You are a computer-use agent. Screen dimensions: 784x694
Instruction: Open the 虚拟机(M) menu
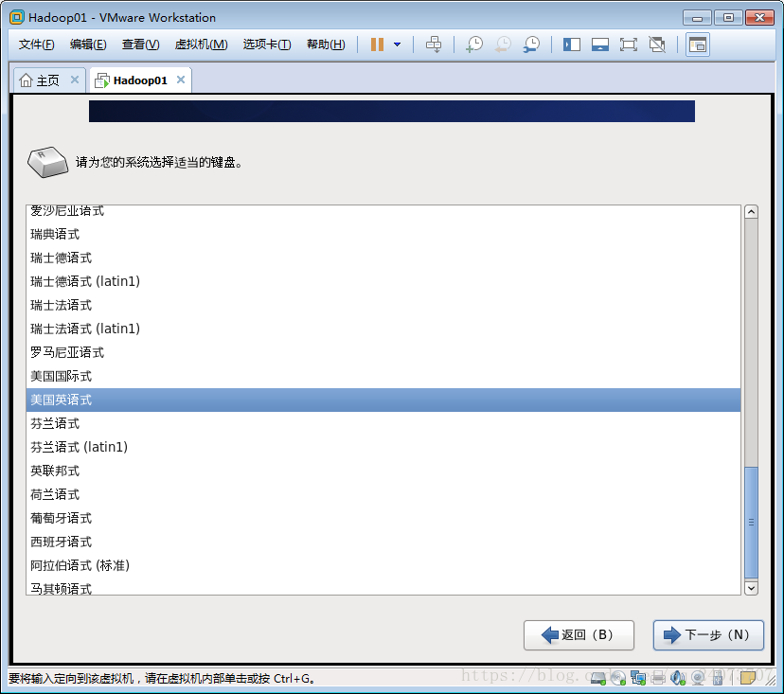(x=201, y=44)
